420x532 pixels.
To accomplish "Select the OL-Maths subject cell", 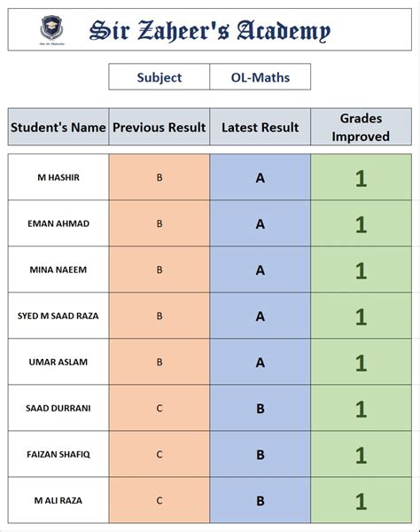I will click(261, 76).
